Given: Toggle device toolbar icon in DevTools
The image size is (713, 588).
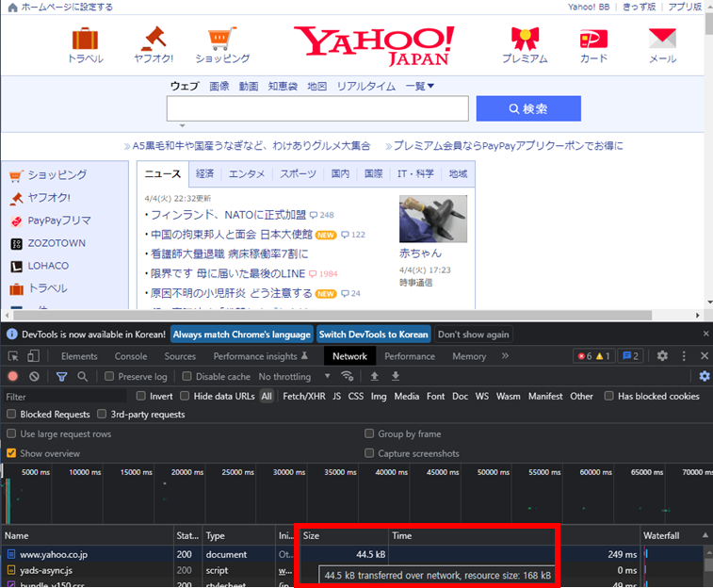Looking at the screenshot, I should coord(33,356).
